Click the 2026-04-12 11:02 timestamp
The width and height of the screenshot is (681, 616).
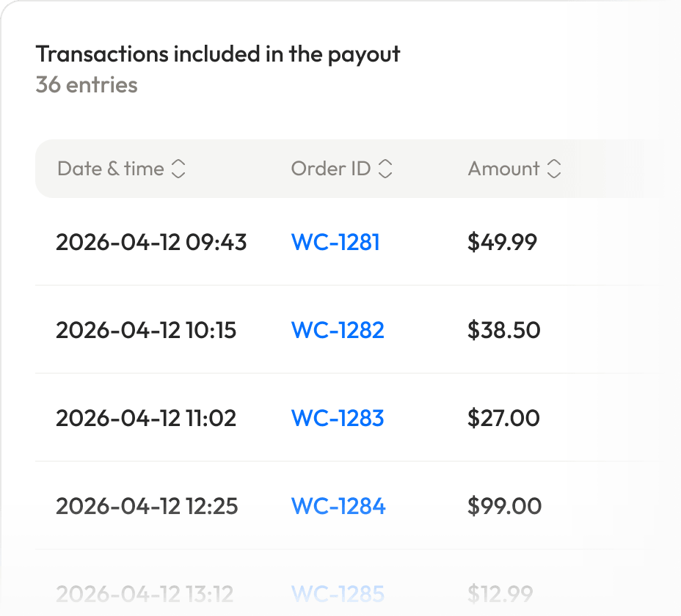pos(146,418)
